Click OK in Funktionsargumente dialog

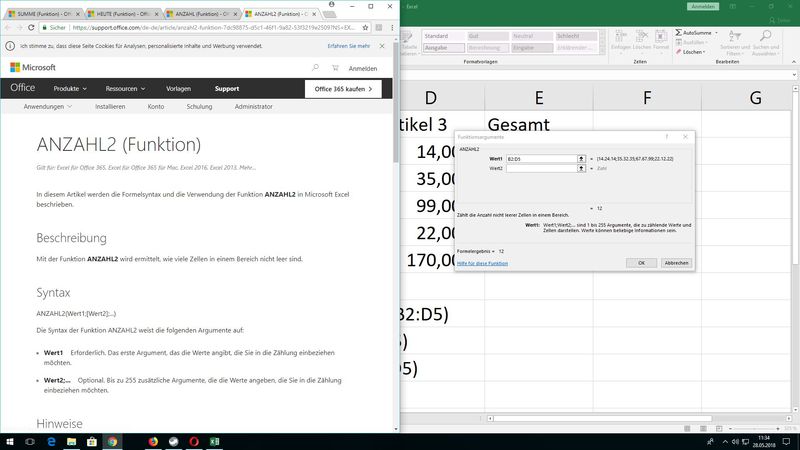(641, 263)
